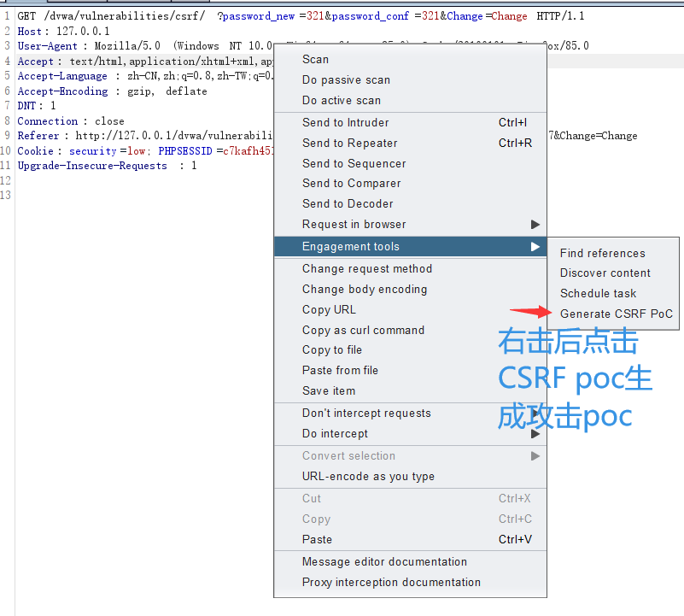Select Change request method
Viewport: 684px width, 616px height.
[410, 269]
